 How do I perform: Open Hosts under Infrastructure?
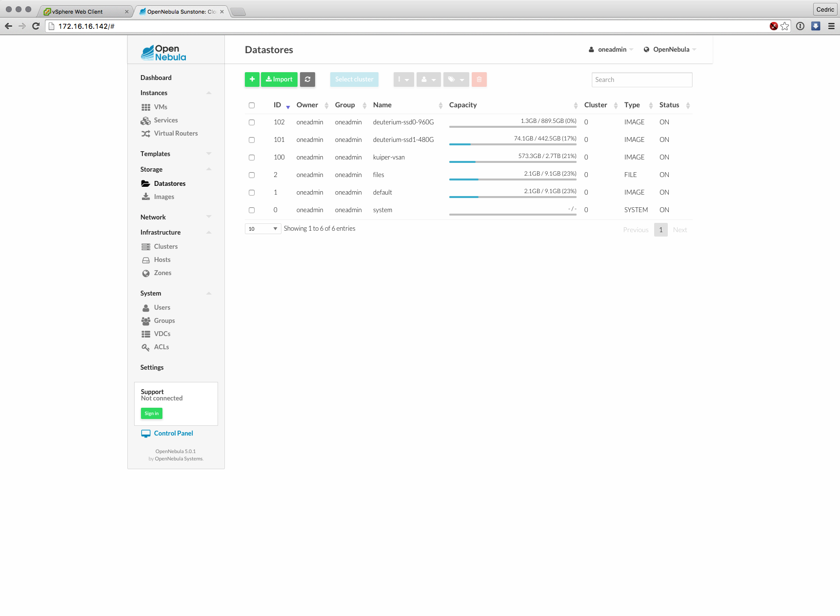point(162,260)
